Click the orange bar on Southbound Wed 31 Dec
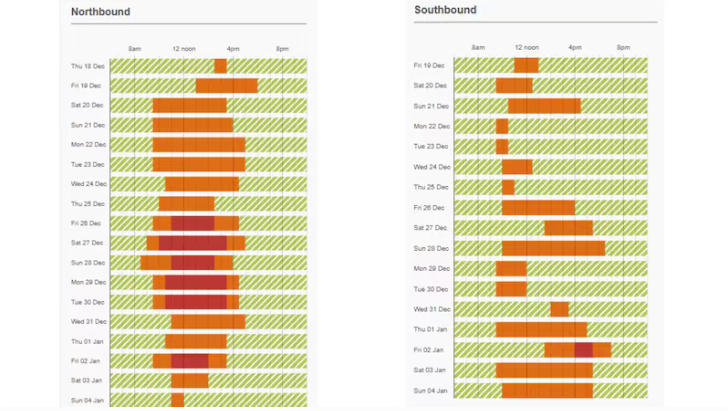This screenshot has height=411, width=728. click(x=559, y=309)
